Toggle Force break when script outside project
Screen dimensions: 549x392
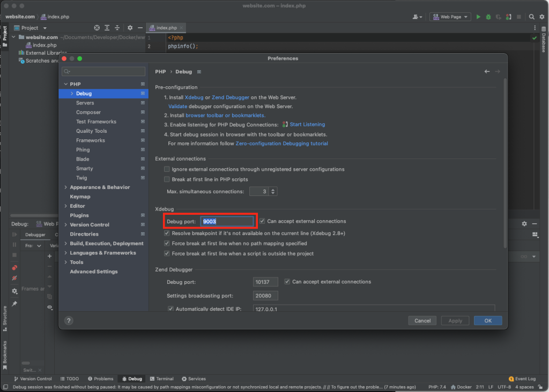pos(167,253)
